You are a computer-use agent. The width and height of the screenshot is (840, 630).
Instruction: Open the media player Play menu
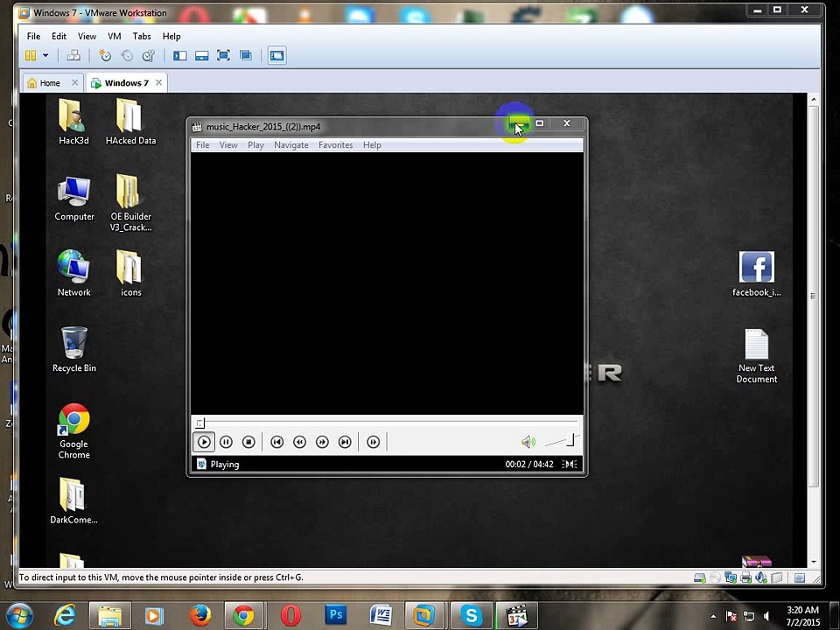255,145
